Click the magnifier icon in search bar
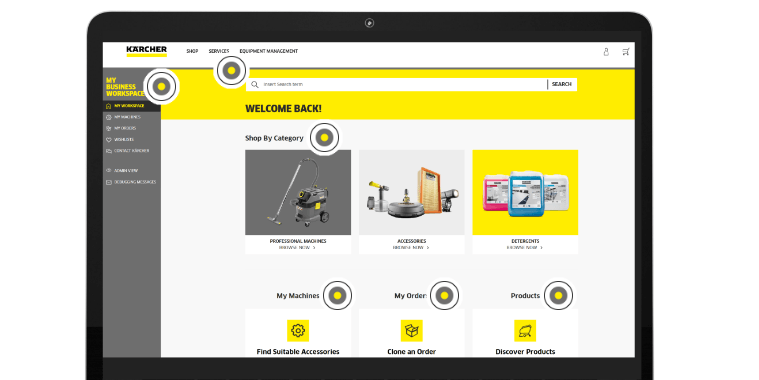The image size is (759, 380). (x=255, y=84)
